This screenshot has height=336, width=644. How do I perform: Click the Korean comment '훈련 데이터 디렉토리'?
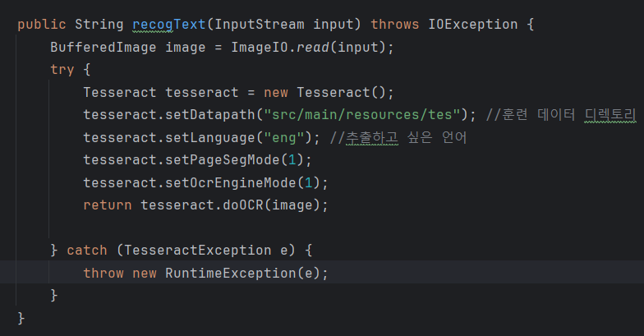568,115
